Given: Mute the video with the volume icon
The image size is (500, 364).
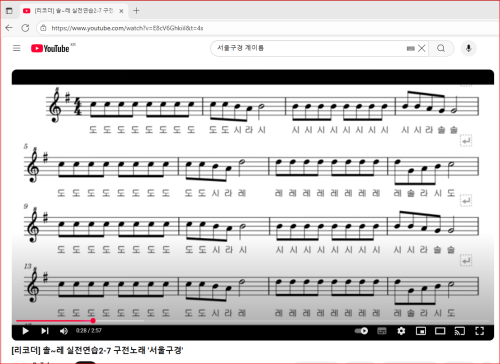Looking at the screenshot, I should pyautogui.click(x=64, y=331).
